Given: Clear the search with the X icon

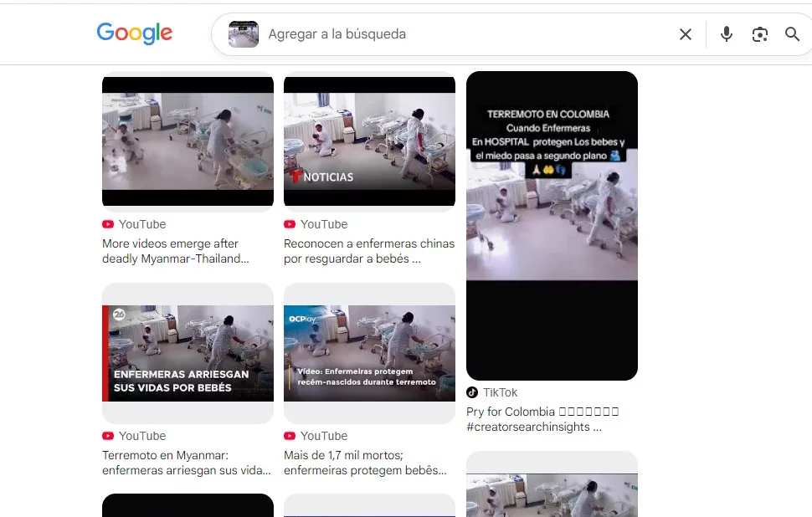Looking at the screenshot, I should [685, 34].
